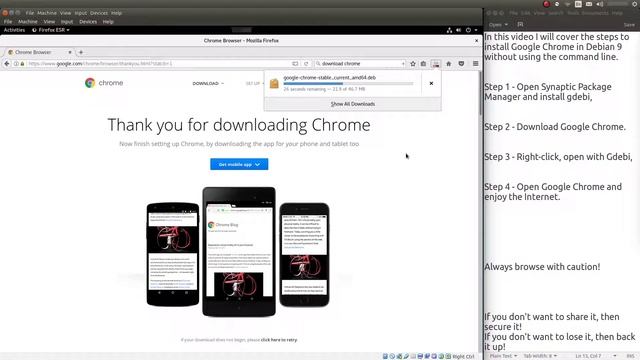Click the host keyboard layout indicator
The width and height of the screenshot is (640, 360).
pos(578,4)
